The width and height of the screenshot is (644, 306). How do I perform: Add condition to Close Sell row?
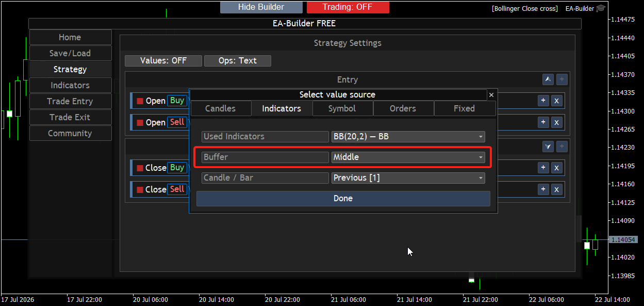543,189
